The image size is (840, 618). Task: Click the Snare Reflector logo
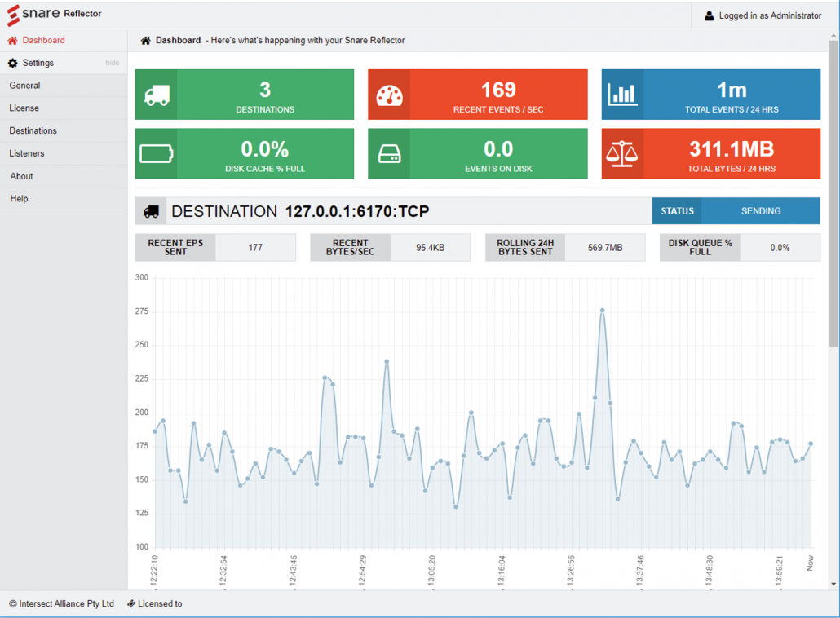pos(54,15)
